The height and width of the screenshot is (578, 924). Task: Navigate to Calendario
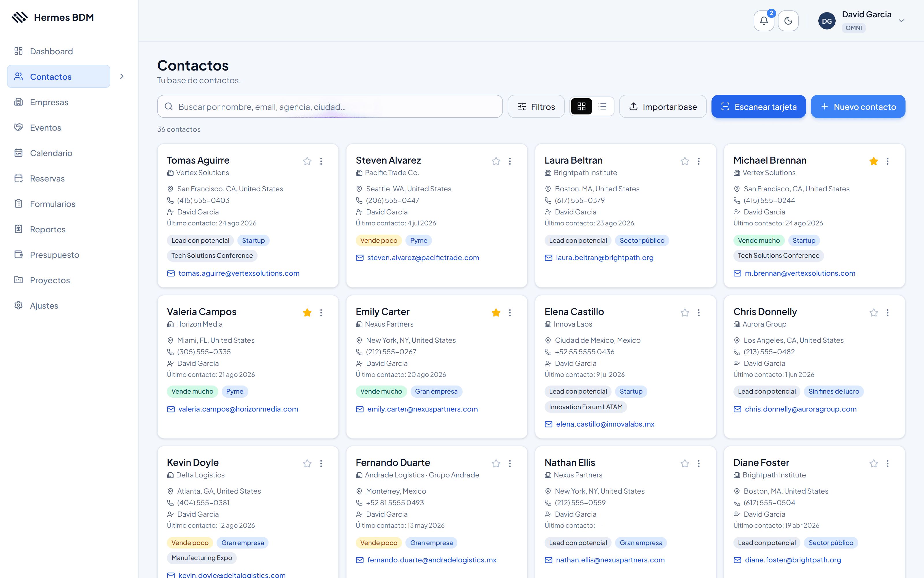58,153
